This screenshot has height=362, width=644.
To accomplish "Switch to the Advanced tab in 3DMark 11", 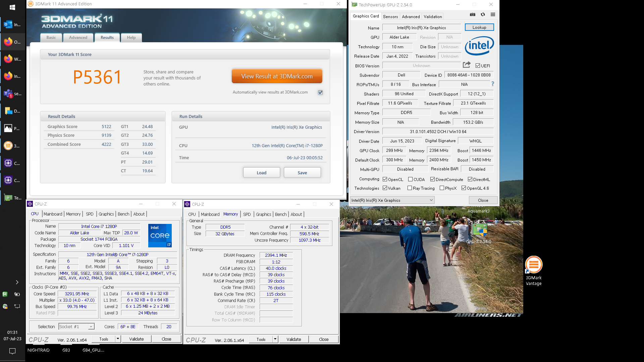I will tap(78, 38).
